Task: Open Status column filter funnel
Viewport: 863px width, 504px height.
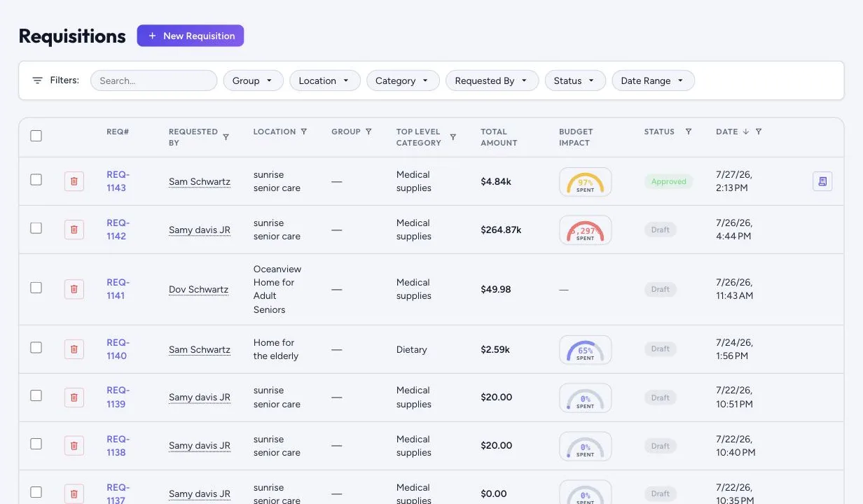Action: [x=689, y=132]
